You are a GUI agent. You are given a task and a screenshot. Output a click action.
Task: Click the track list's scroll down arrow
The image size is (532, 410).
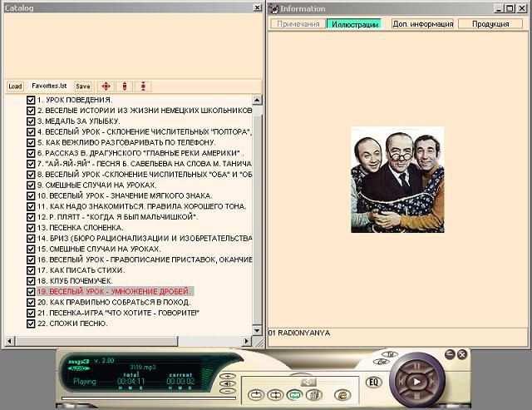point(258,331)
